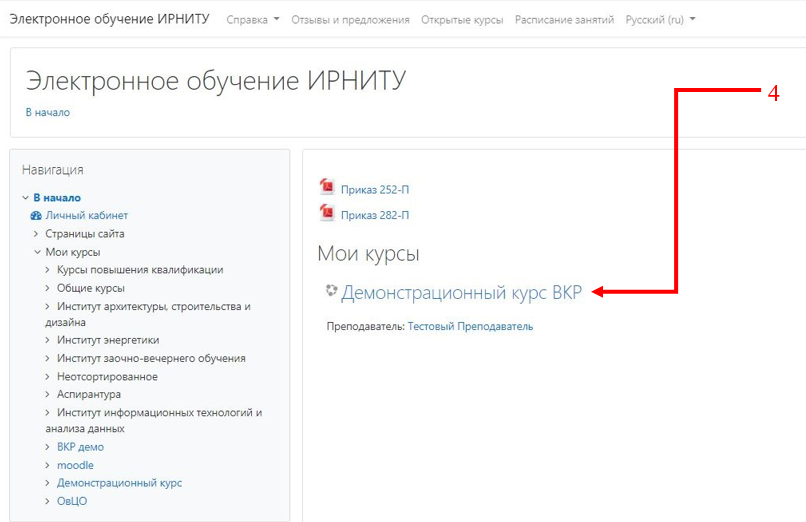Expand the Неотсортированное chevron

tap(47, 377)
